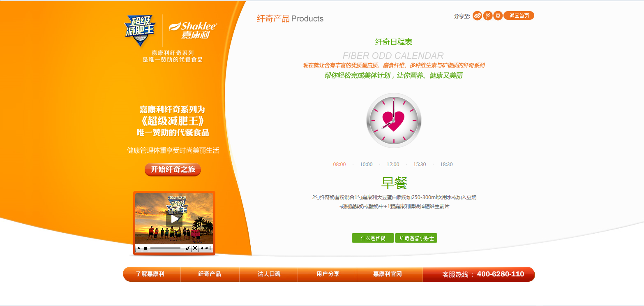Open 纤奇产品 in the bottom nav
Viewport: 644px width, 306px height.
click(210, 274)
